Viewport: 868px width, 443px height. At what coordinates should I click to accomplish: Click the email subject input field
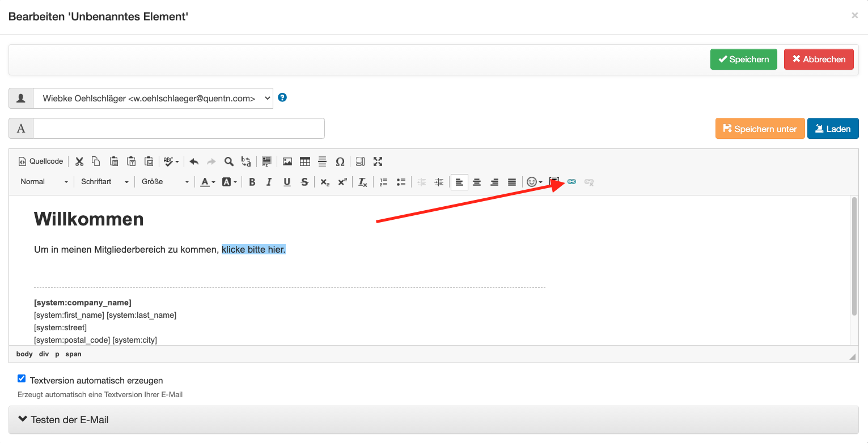(x=179, y=128)
